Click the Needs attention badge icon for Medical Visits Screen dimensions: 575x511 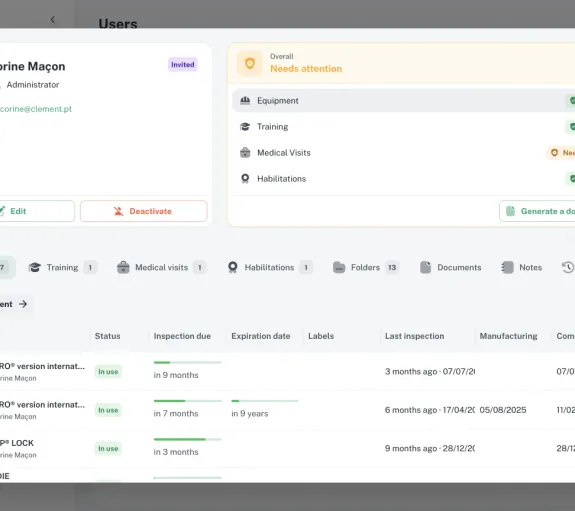[554, 153]
